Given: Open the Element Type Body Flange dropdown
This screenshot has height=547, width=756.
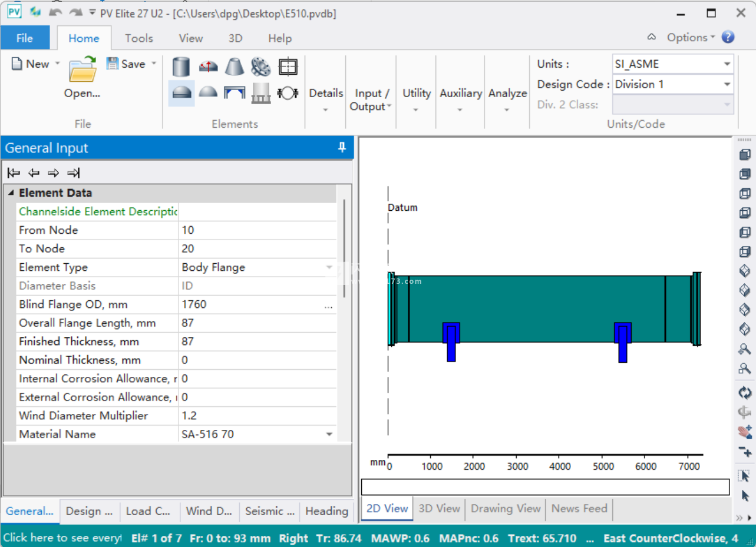Looking at the screenshot, I should [x=329, y=267].
